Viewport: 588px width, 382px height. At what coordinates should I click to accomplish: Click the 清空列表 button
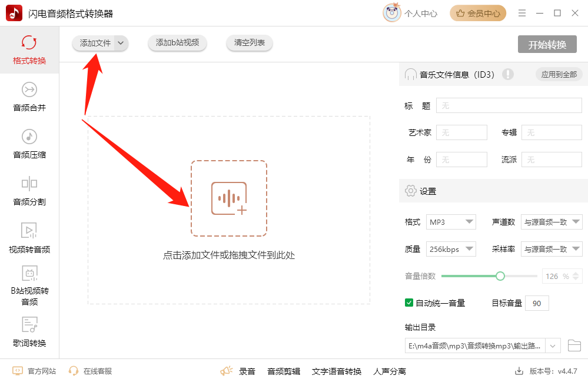[x=250, y=43]
